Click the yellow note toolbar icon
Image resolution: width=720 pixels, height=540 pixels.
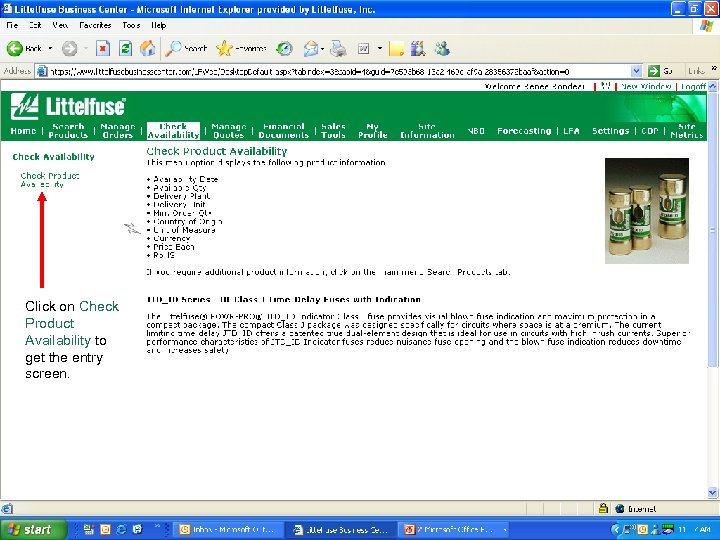click(x=396, y=48)
